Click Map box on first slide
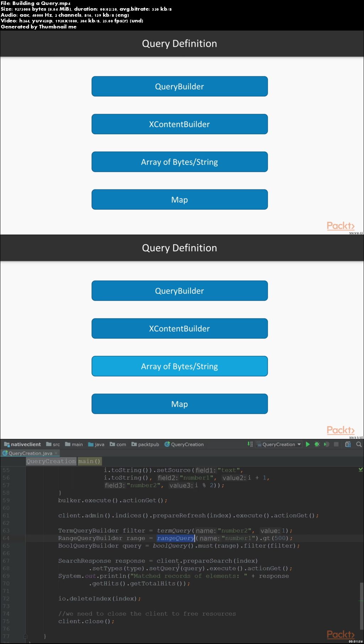 pyautogui.click(x=180, y=199)
